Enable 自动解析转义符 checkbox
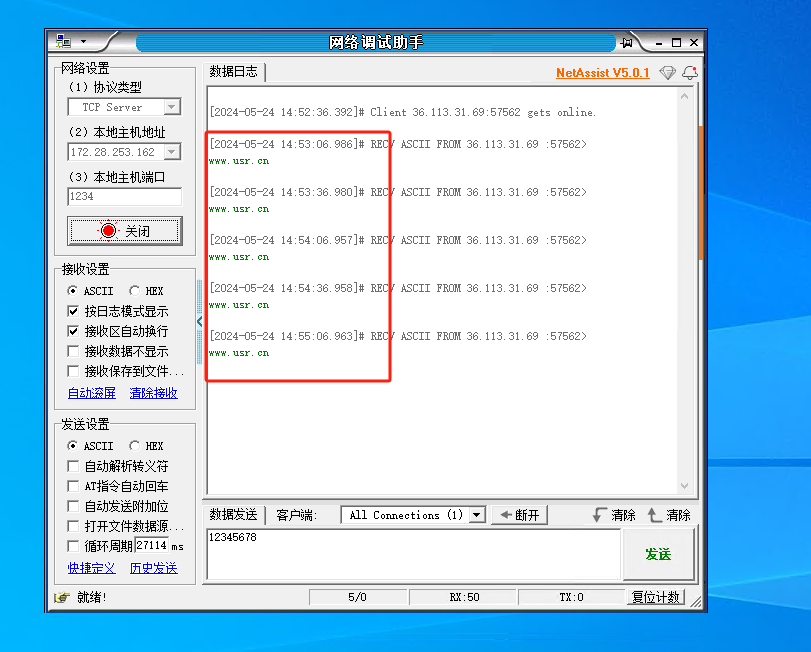This screenshot has width=811, height=652. (x=73, y=466)
